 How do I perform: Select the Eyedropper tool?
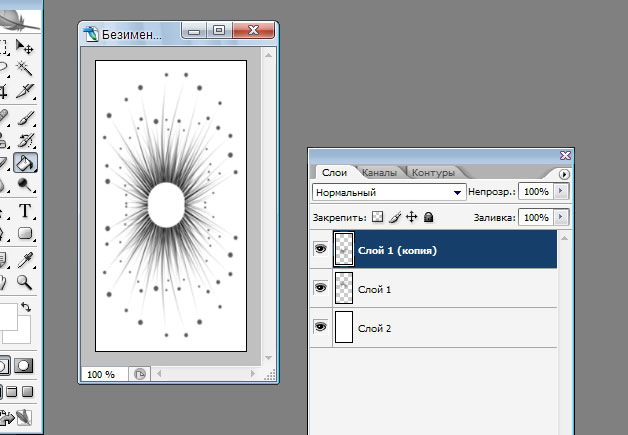point(26,260)
